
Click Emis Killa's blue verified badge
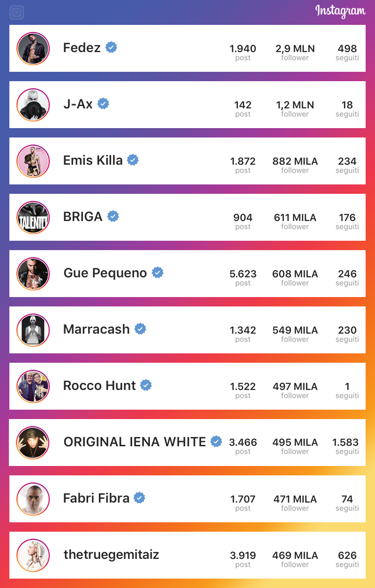click(x=133, y=160)
